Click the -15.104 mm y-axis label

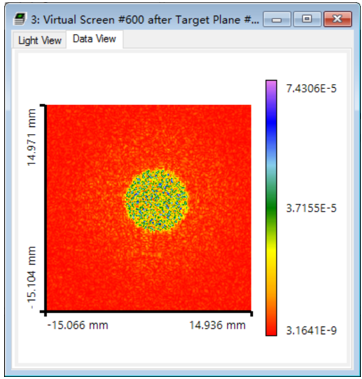point(32,278)
